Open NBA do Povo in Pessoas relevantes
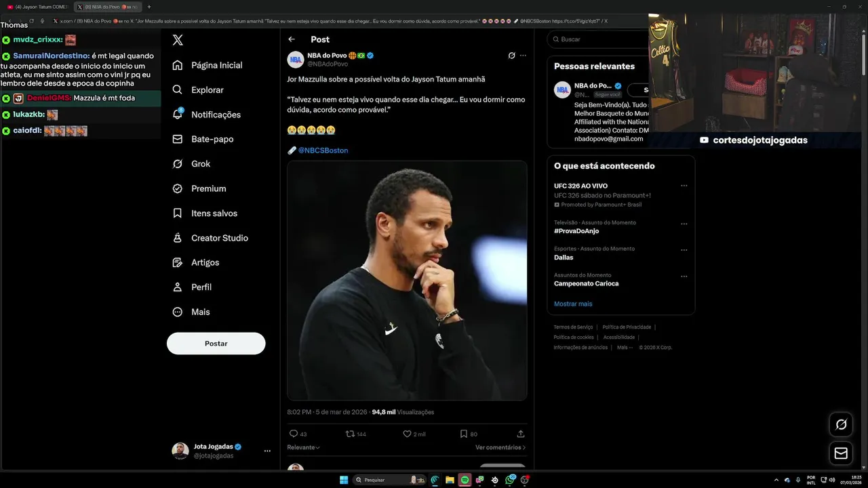Viewport: 868px width, 488px height. 593,86
